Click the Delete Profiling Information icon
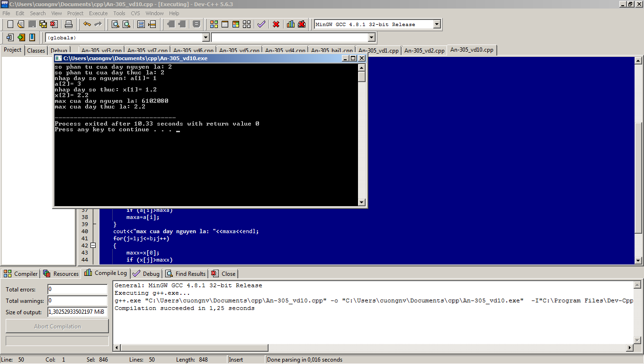644x364 pixels. [x=302, y=24]
